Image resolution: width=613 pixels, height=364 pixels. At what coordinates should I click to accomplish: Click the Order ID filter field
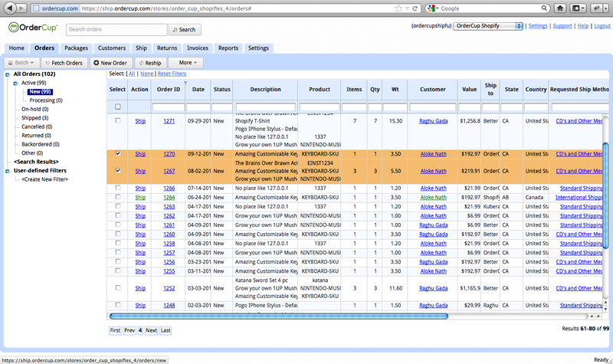coord(169,107)
